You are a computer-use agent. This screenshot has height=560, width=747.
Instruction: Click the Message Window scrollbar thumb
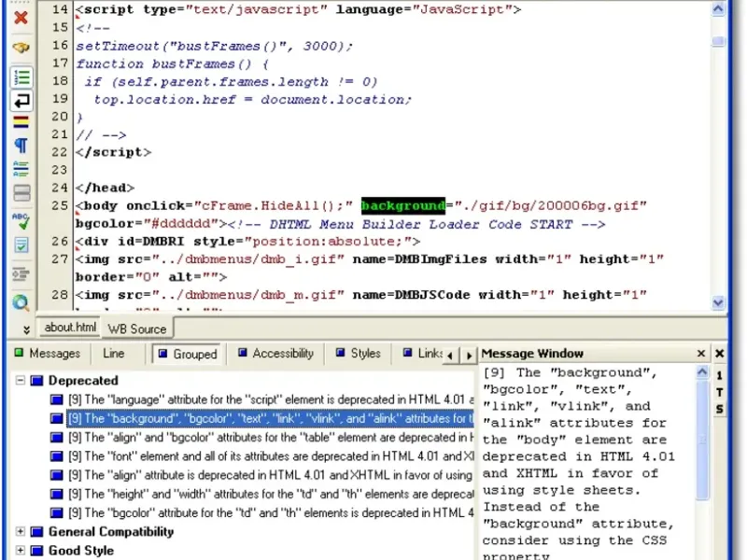click(702, 441)
